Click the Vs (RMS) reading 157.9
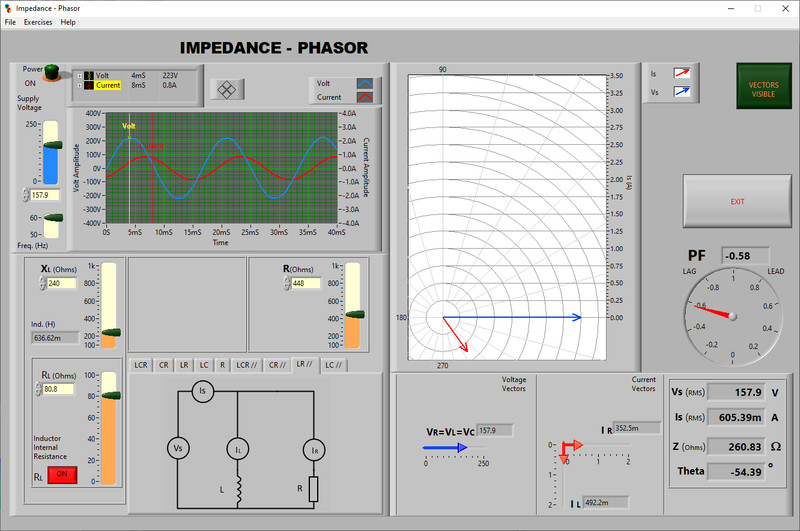800x531 pixels. click(x=737, y=392)
